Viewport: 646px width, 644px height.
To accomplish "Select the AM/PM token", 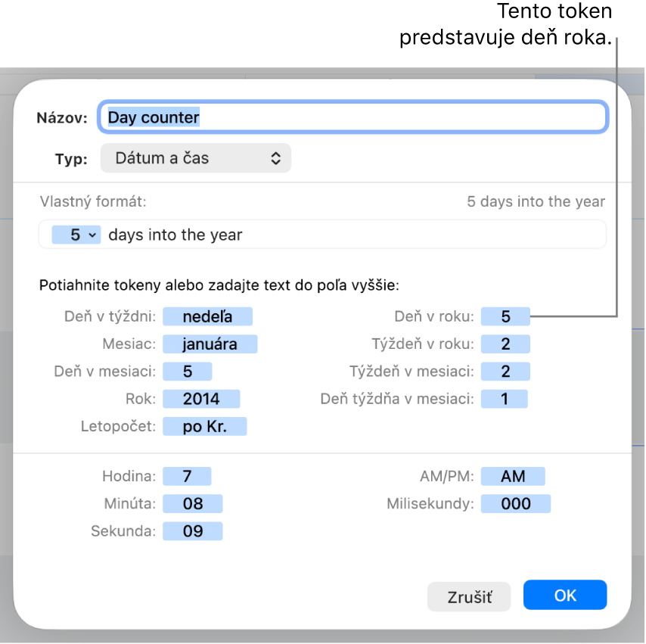I will (x=513, y=476).
